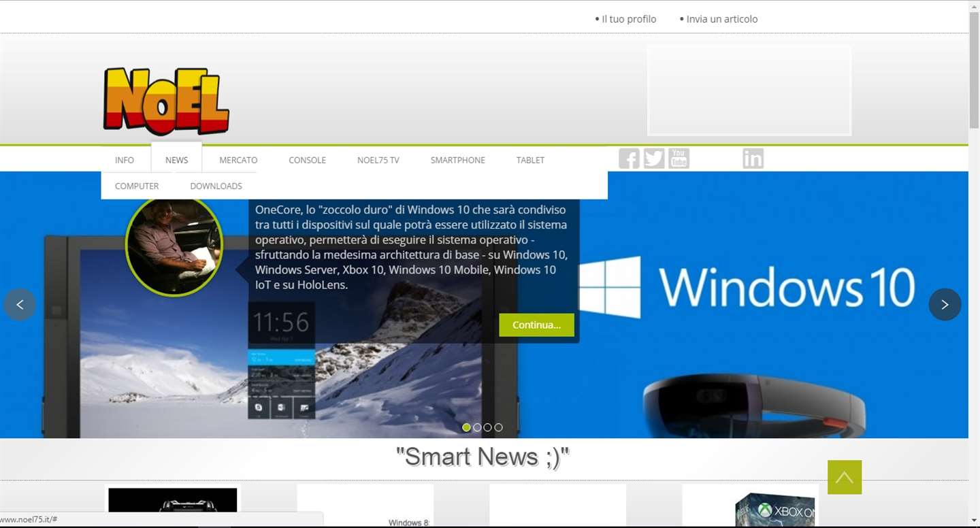
Task: Open the CONSOLE menu item
Action: [x=307, y=160]
